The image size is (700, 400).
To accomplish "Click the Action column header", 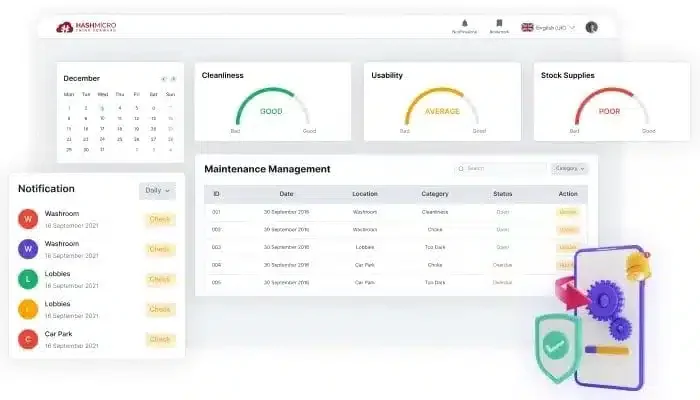I will [x=568, y=194].
